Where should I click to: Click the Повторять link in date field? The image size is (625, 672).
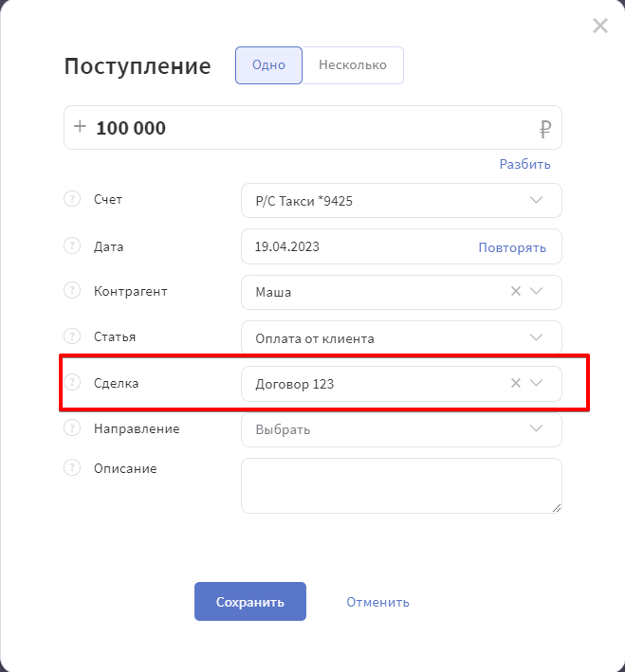pos(512,247)
